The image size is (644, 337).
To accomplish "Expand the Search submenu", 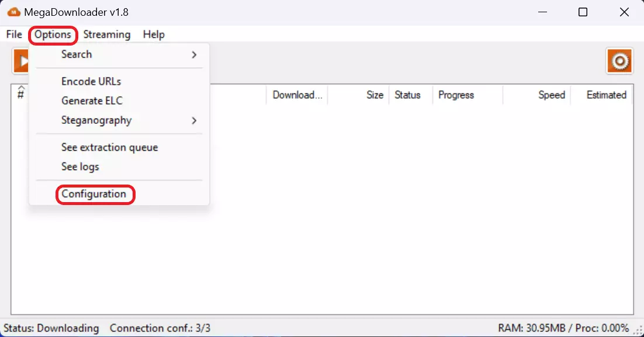I will pyautogui.click(x=119, y=54).
